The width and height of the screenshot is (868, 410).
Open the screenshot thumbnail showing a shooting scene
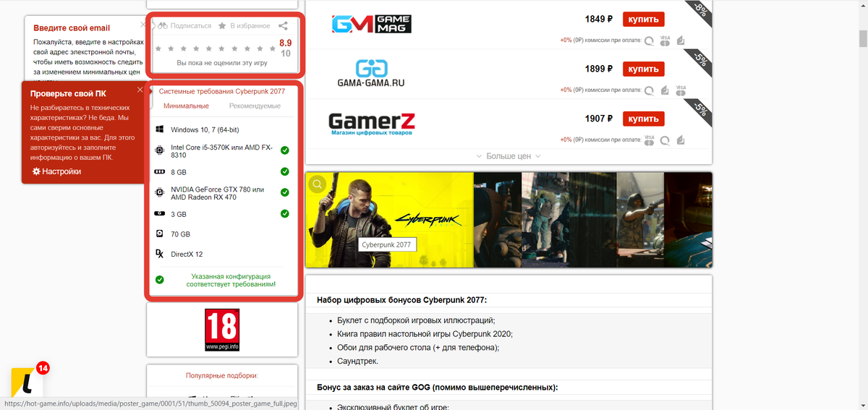tap(640, 220)
